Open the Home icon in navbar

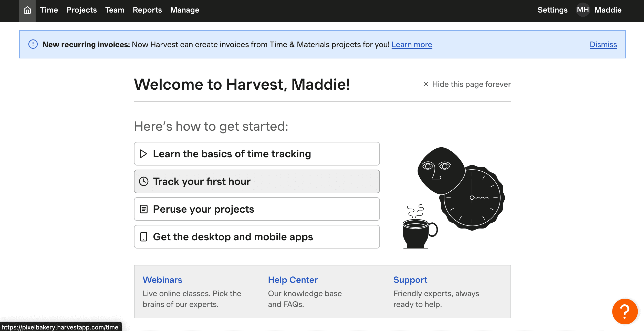(x=27, y=10)
